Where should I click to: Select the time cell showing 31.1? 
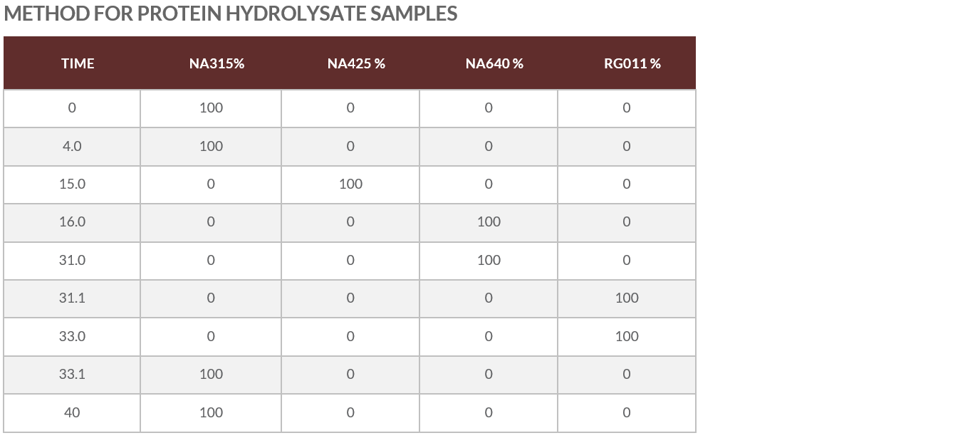click(x=72, y=298)
